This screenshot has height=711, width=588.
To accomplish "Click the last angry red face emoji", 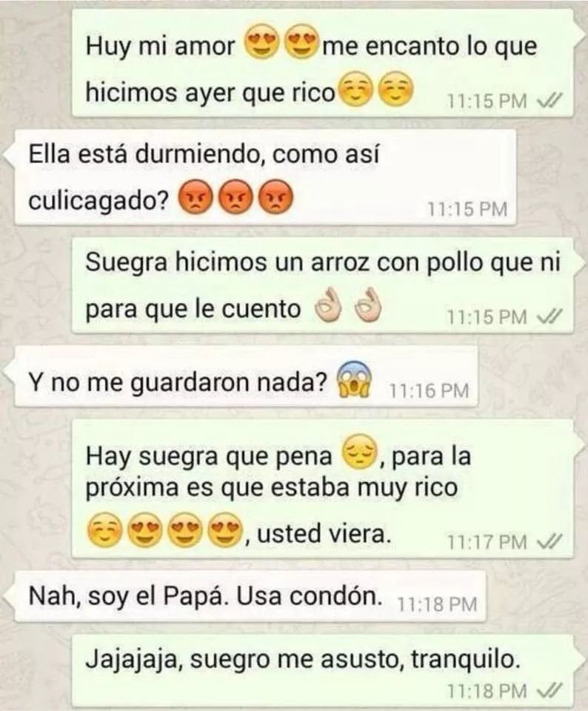I will pos(275,197).
